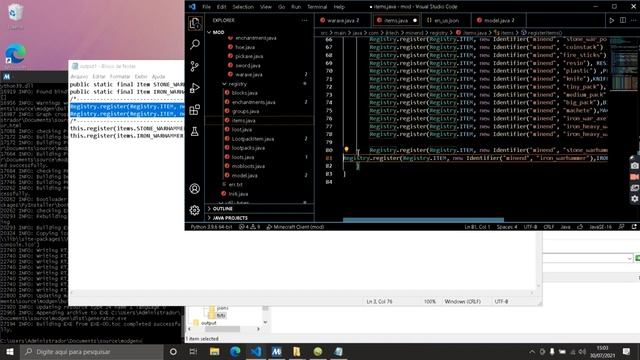The height and width of the screenshot is (360, 640).
Task: Open the Extensions view
Action: coord(195,109)
